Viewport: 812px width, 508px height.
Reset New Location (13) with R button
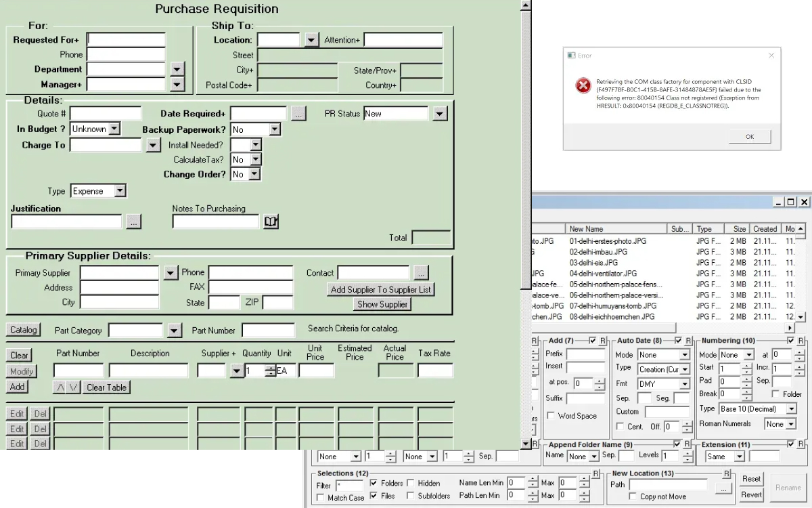(726, 473)
